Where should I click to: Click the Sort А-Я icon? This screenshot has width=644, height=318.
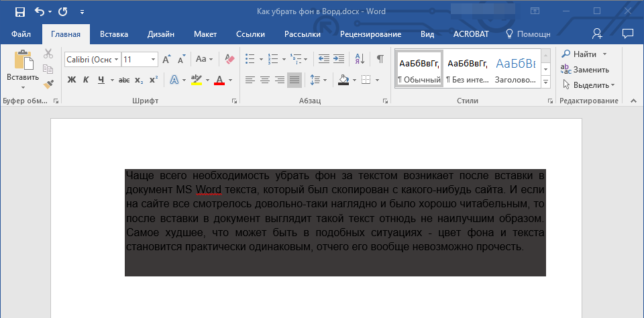(x=359, y=59)
